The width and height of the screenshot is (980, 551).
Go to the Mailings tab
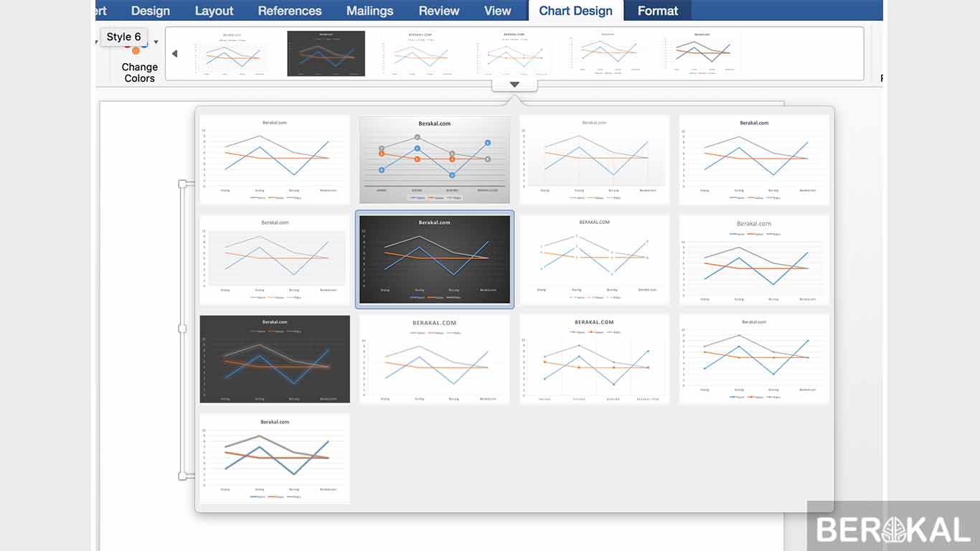click(x=369, y=11)
